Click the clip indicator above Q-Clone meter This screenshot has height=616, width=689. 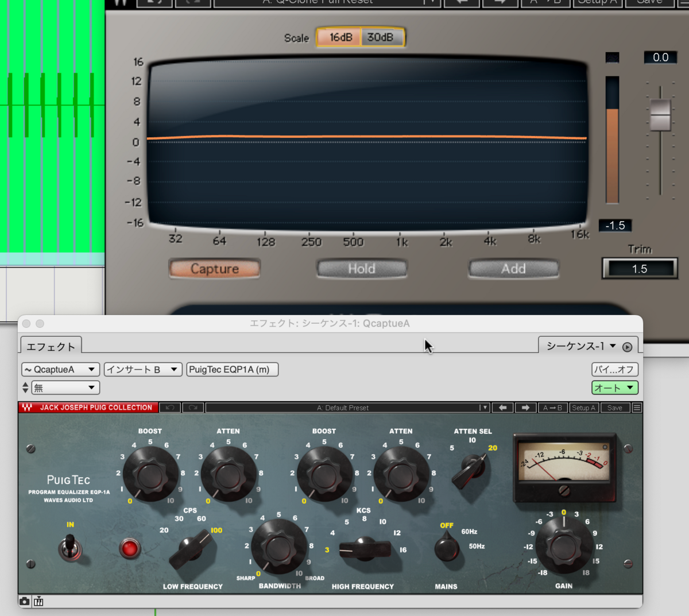click(x=612, y=57)
